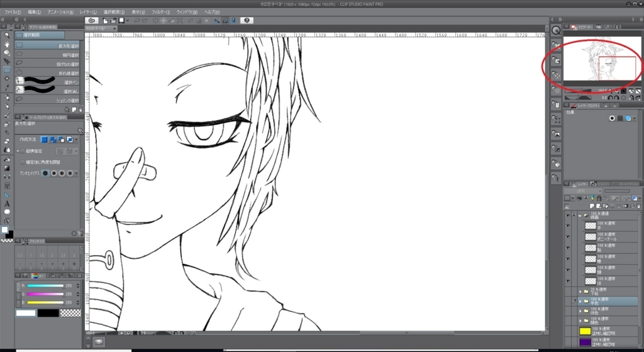Open the ファイル menu
Image resolution: width=644 pixels, height=352 pixels.
(13, 12)
